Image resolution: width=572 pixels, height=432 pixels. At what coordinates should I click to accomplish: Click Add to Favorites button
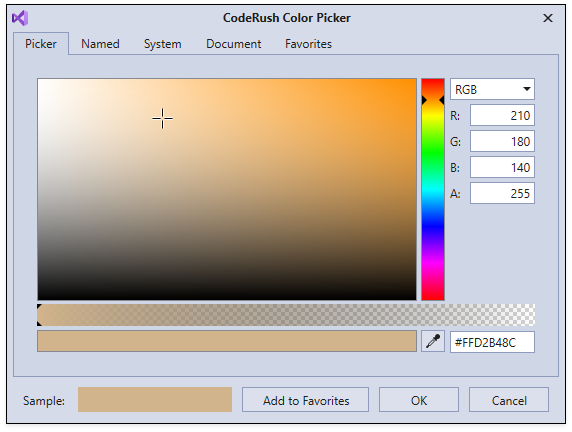coord(306,400)
